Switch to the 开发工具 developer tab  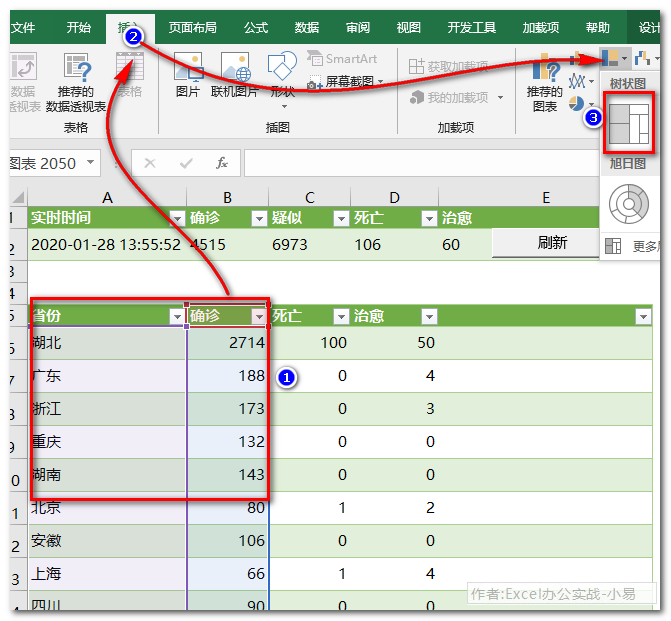coord(472,28)
